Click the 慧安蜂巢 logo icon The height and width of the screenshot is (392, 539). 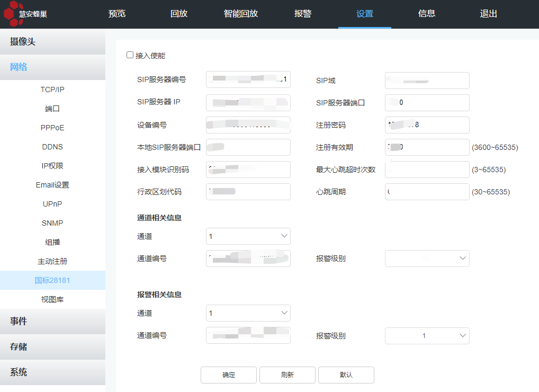(x=10, y=14)
